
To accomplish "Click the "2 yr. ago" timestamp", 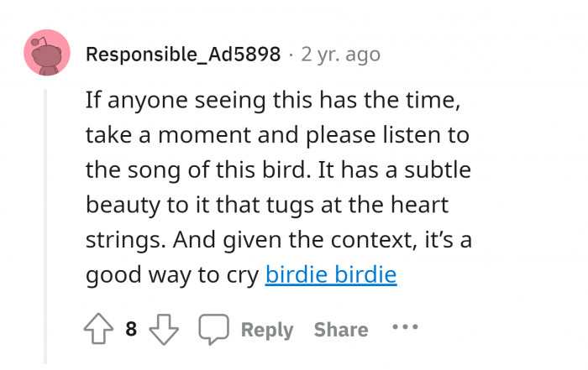I will pos(340,55).
